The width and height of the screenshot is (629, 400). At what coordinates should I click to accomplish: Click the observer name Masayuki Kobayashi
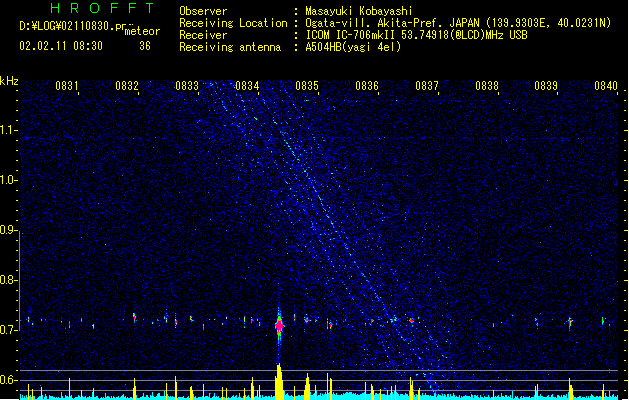(359, 11)
